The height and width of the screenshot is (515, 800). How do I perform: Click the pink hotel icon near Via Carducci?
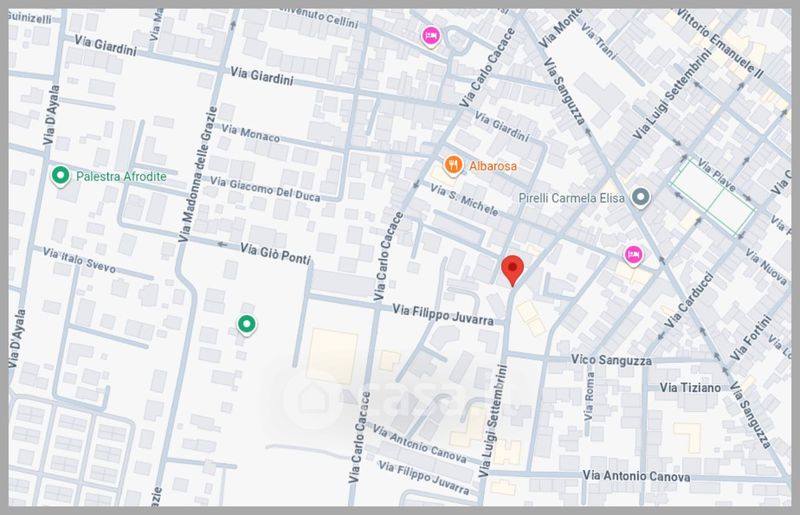pos(632,255)
